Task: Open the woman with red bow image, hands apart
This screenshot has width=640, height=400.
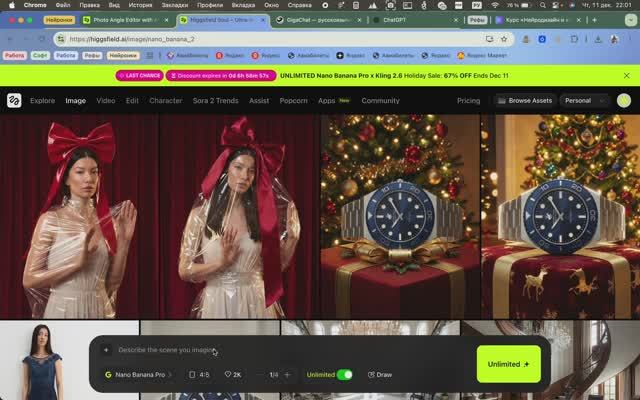Action: pyautogui.click(x=79, y=216)
